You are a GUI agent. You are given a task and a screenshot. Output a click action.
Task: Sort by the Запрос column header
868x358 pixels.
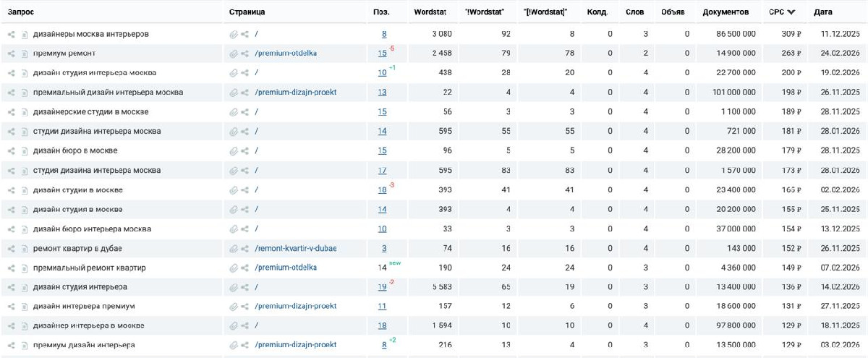[21, 12]
